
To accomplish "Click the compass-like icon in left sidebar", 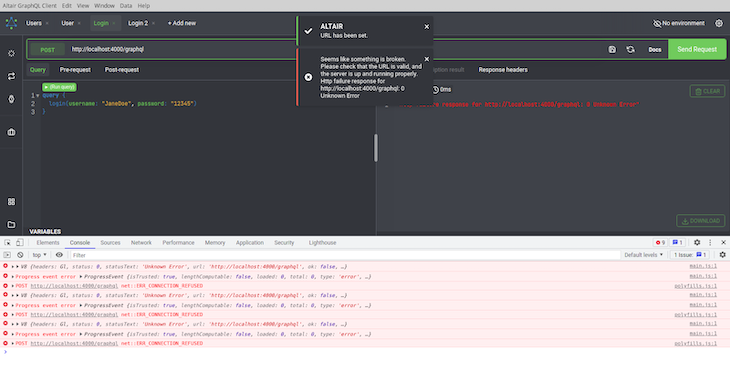I will pyautogui.click(x=11, y=99).
